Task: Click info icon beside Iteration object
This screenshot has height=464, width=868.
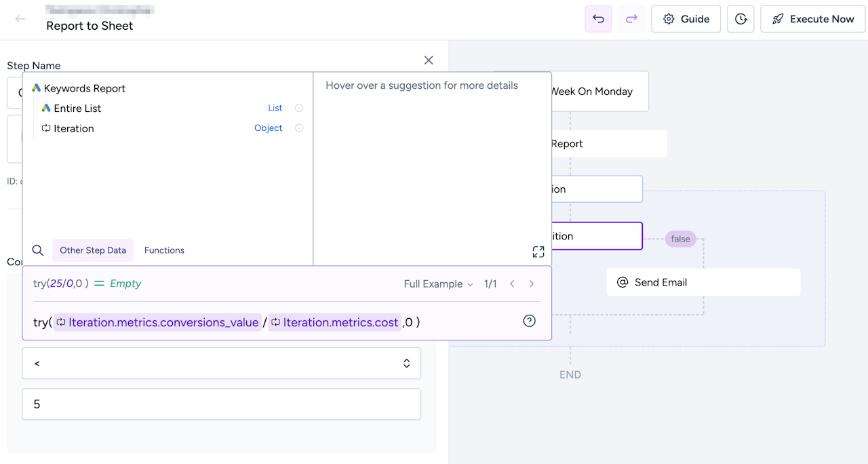Action: pyautogui.click(x=299, y=128)
